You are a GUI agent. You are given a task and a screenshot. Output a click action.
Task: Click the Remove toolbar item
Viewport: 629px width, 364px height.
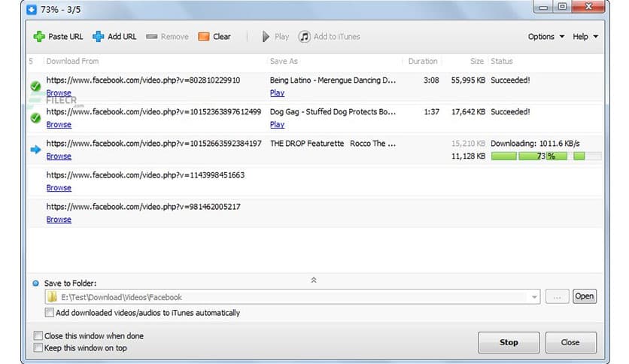tap(167, 37)
